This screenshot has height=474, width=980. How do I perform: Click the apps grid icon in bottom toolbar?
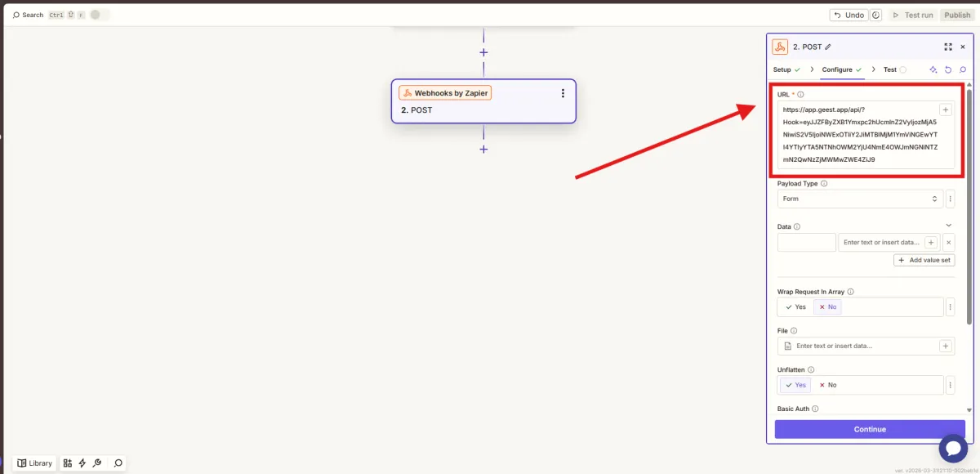tap(68, 463)
